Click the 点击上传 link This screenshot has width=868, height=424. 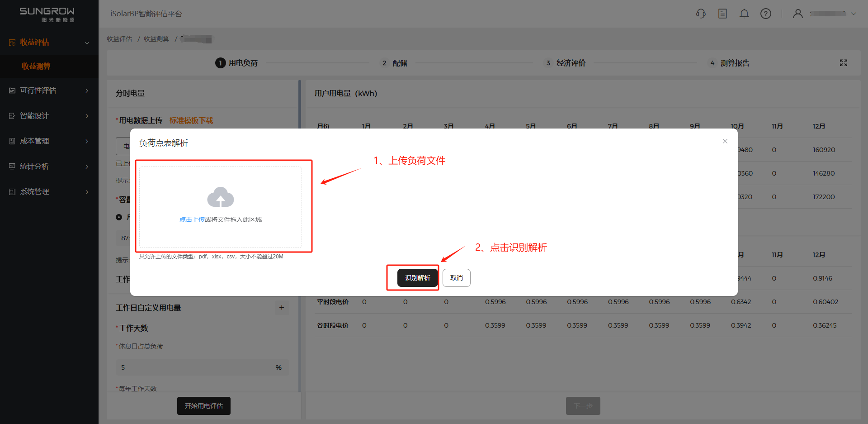(192, 219)
